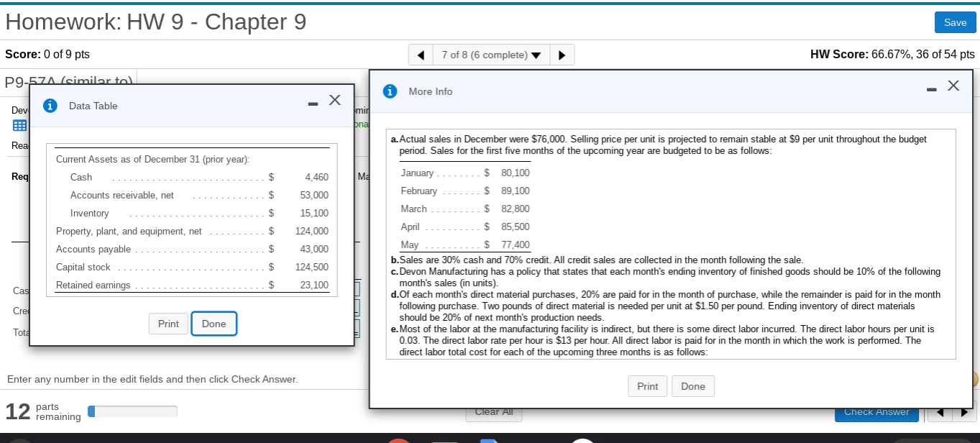The width and height of the screenshot is (980, 443).
Task: Select Property, plant, and equipment value 124,000
Action: (312, 231)
